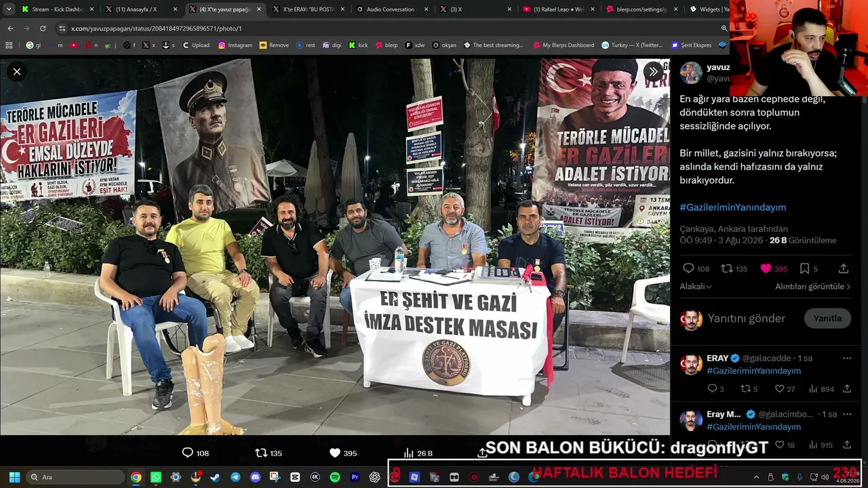This screenshot has height=488, width=868.
Task: Collapse the side panel with double-chevron button
Action: point(653,71)
